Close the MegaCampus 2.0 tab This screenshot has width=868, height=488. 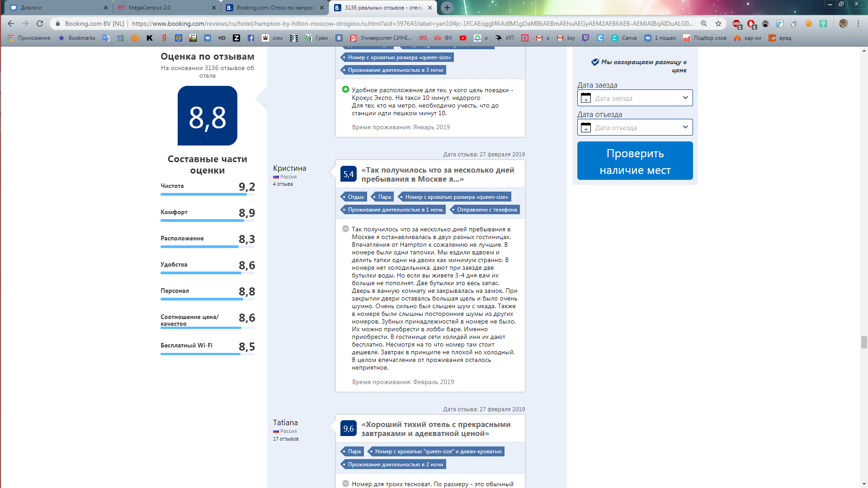pos(214,8)
